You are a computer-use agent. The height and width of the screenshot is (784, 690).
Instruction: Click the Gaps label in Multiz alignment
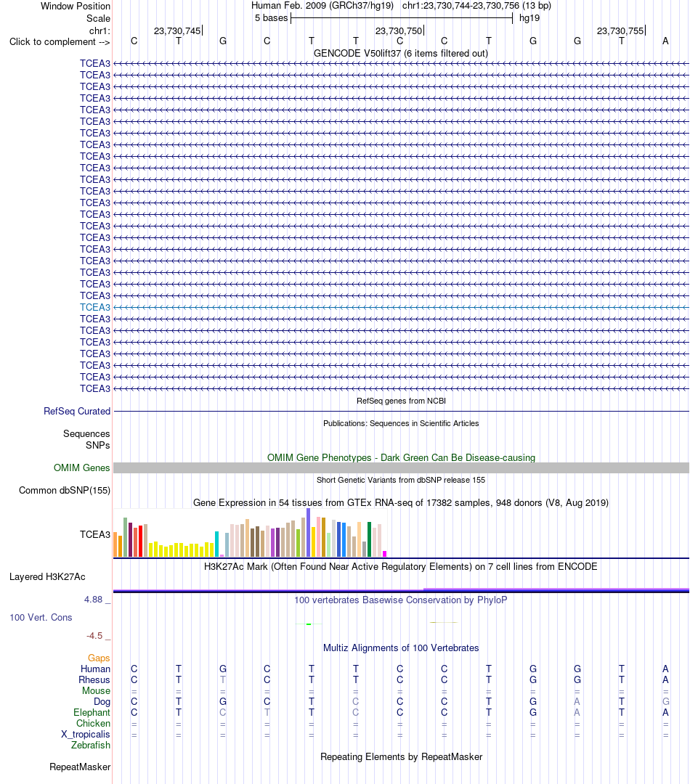click(x=99, y=658)
